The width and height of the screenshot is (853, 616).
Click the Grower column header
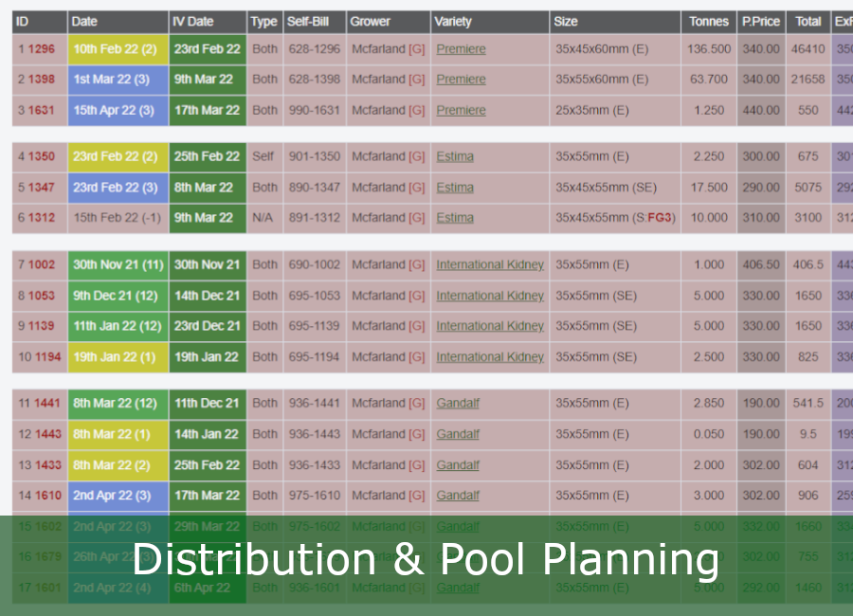(370, 22)
